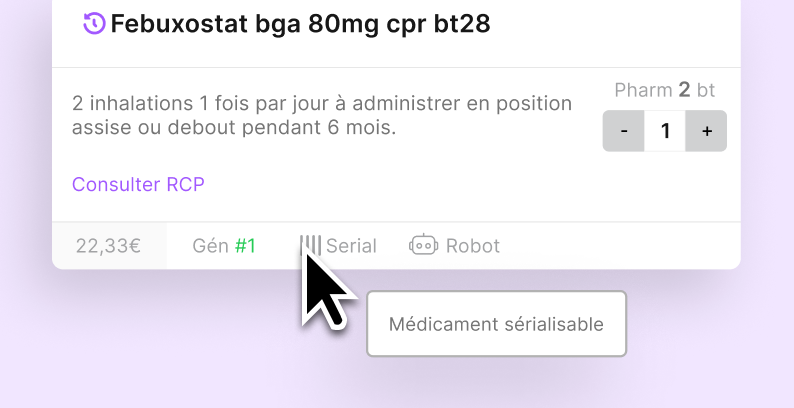Focus the quantity field showing 1
This screenshot has width=794, height=408.
[x=665, y=131]
